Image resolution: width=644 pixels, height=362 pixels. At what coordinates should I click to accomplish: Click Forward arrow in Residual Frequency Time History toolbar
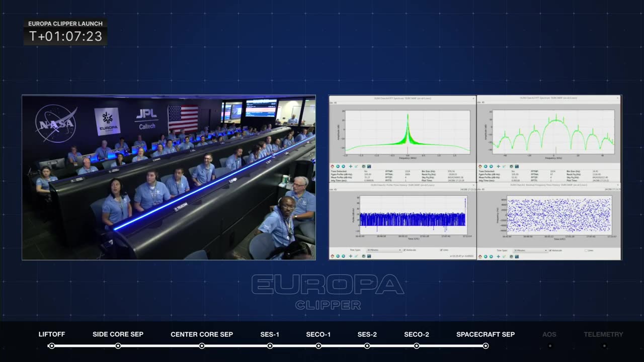(x=491, y=256)
